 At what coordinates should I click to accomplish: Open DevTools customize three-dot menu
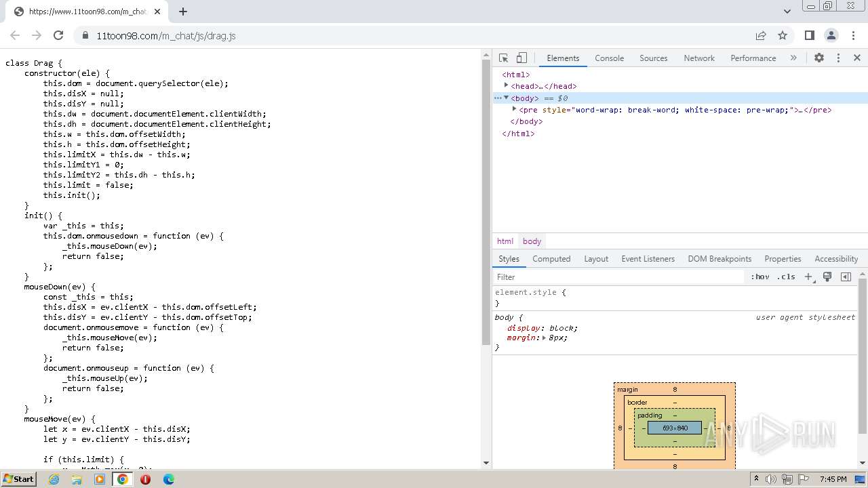tap(838, 58)
